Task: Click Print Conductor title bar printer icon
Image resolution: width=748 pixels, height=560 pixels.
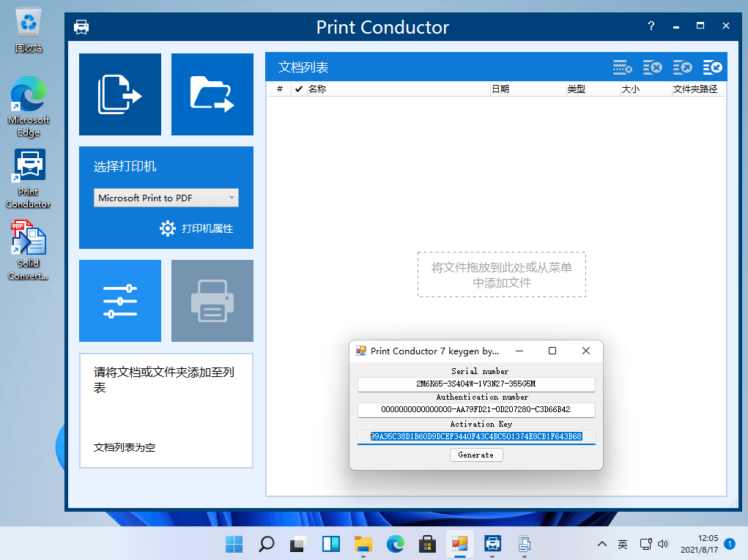Action: (81, 26)
